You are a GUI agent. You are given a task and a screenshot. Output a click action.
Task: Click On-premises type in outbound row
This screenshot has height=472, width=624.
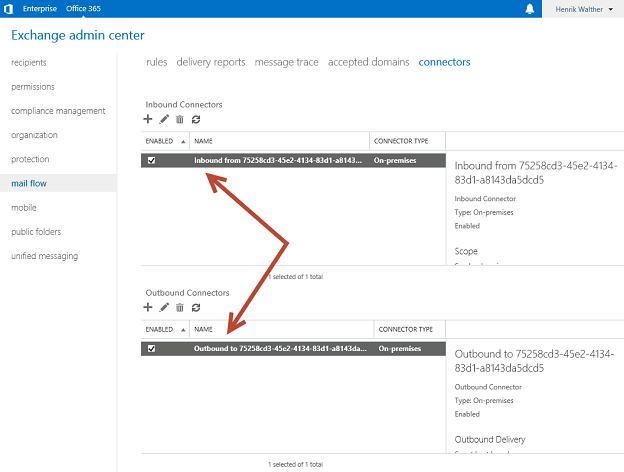(x=400, y=349)
